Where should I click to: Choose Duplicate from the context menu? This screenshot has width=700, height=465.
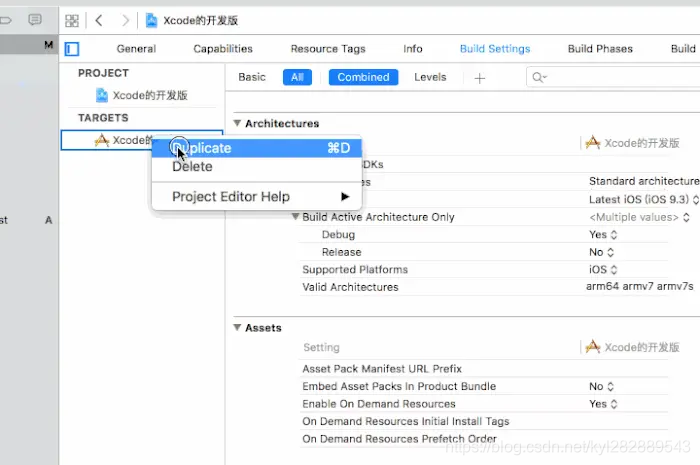[257, 148]
